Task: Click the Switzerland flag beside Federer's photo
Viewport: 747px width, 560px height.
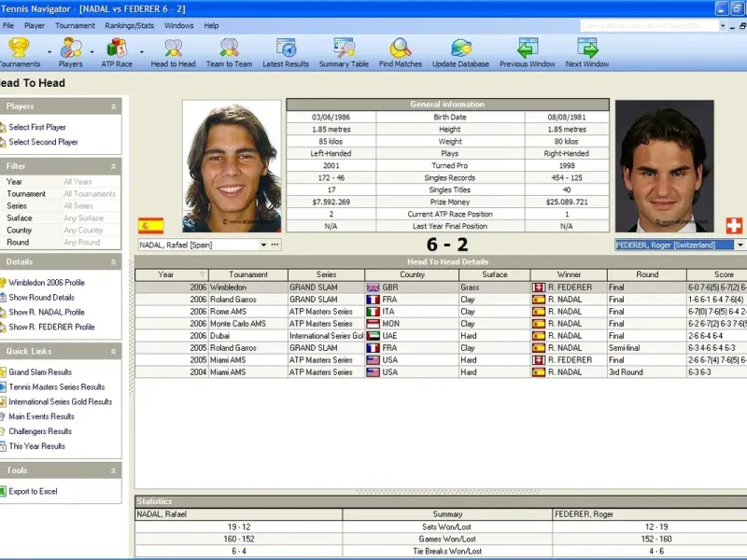Action: 734,226
